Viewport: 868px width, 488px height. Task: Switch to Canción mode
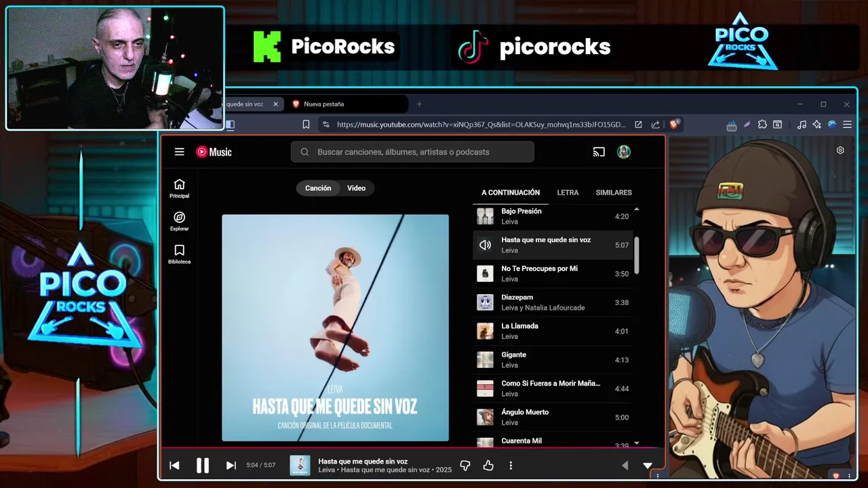[x=318, y=188]
